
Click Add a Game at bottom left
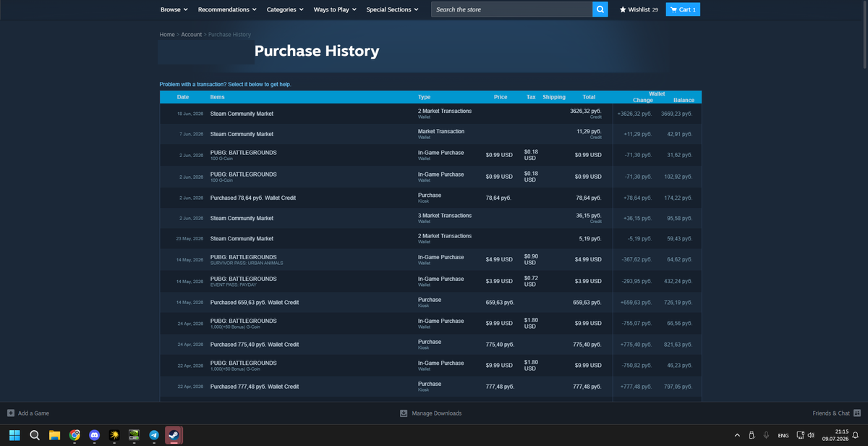[x=28, y=413]
